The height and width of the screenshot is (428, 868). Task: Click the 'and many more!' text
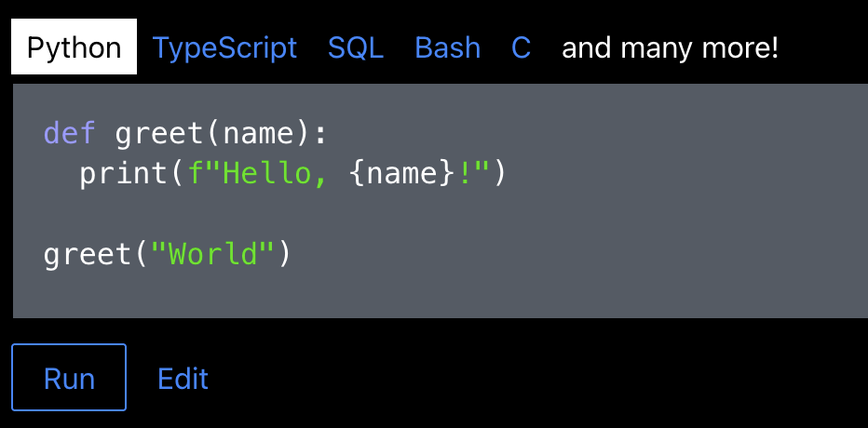pos(670,47)
